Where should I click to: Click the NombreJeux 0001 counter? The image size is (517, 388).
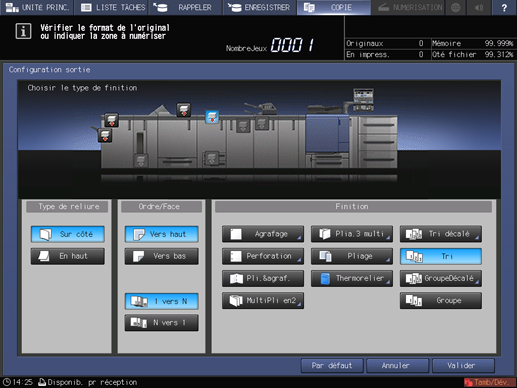click(x=270, y=45)
